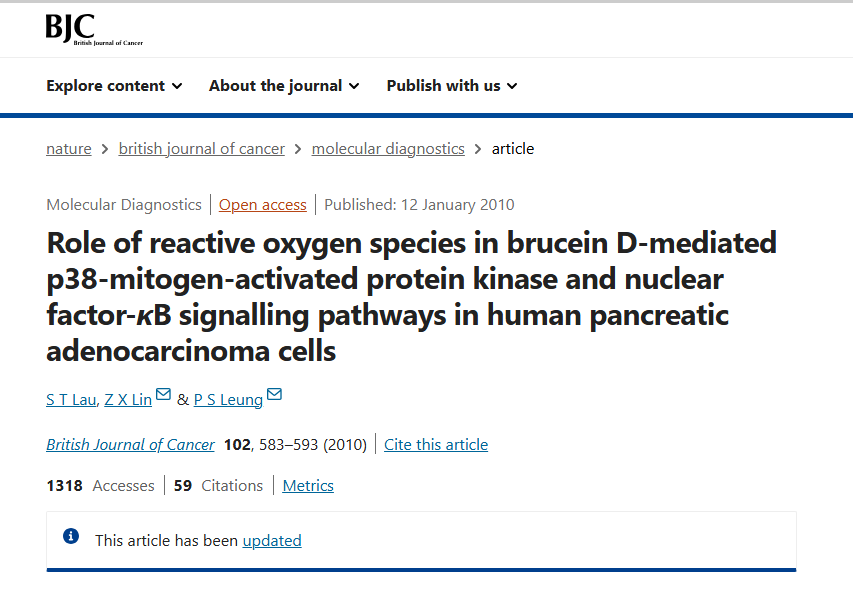The height and width of the screenshot is (593, 853).
Task: Click the Open access link
Action: point(263,205)
